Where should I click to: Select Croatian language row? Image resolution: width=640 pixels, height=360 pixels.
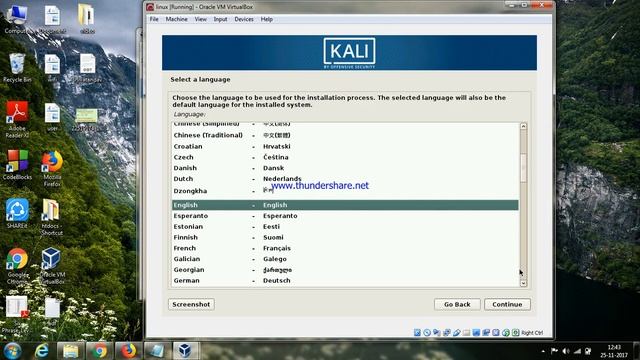click(345, 146)
